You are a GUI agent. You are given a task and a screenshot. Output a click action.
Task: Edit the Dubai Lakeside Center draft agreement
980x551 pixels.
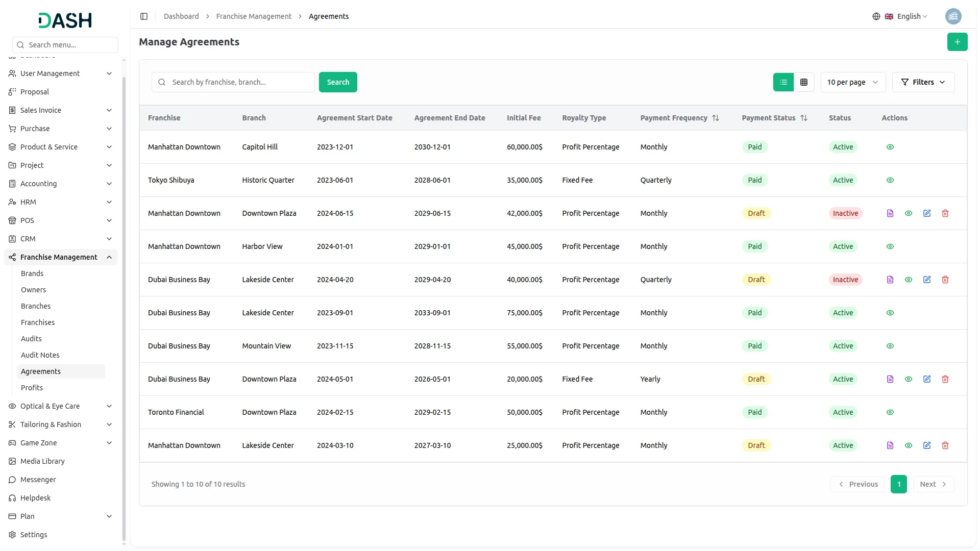click(927, 280)
